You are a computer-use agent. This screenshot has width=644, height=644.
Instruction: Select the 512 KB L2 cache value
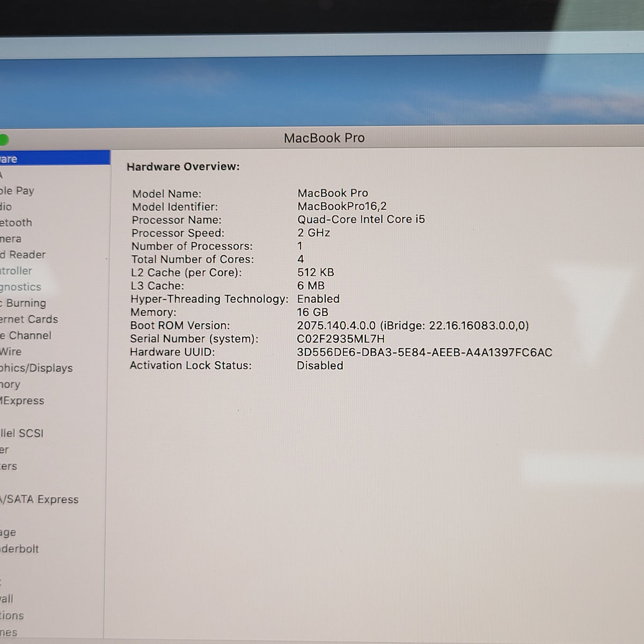(316, 272)
